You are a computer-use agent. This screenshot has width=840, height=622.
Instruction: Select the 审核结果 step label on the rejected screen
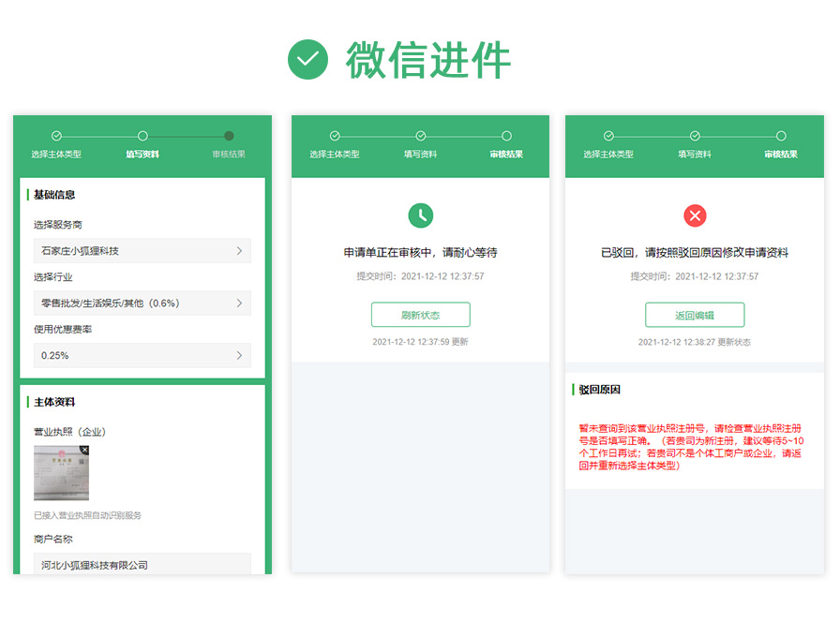[x=781, y=155]
